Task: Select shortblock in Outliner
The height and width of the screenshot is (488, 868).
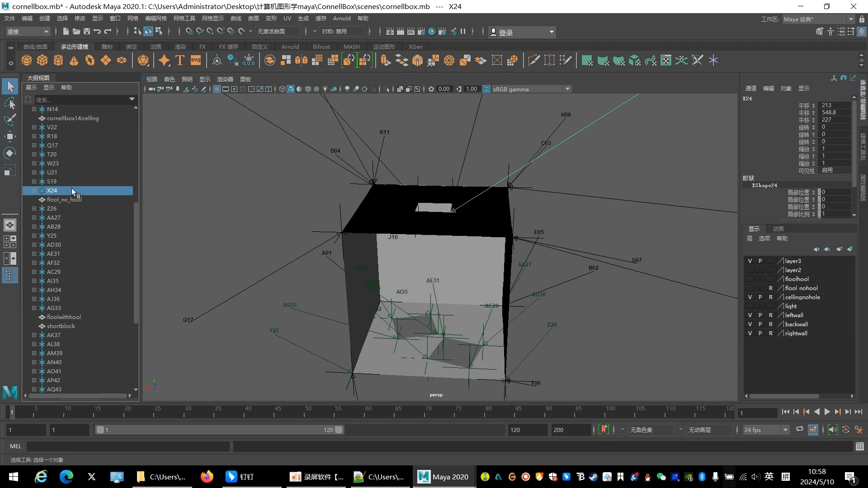Action: point(61,326)
